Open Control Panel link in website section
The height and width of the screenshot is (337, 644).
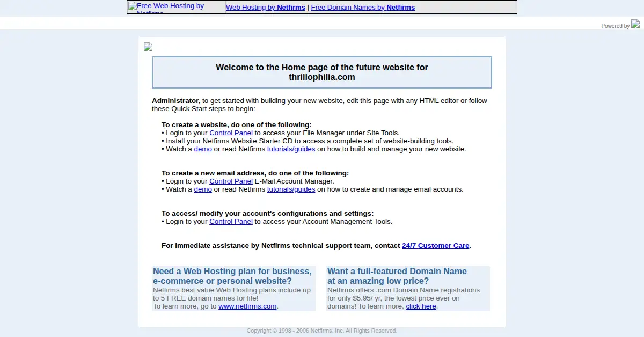[x=231, y=133]
